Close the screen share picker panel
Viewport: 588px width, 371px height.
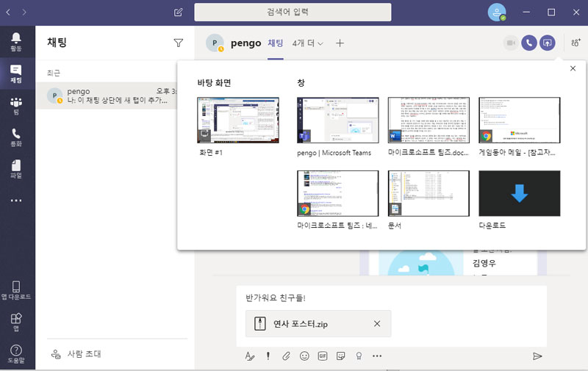tap(573, 68)
